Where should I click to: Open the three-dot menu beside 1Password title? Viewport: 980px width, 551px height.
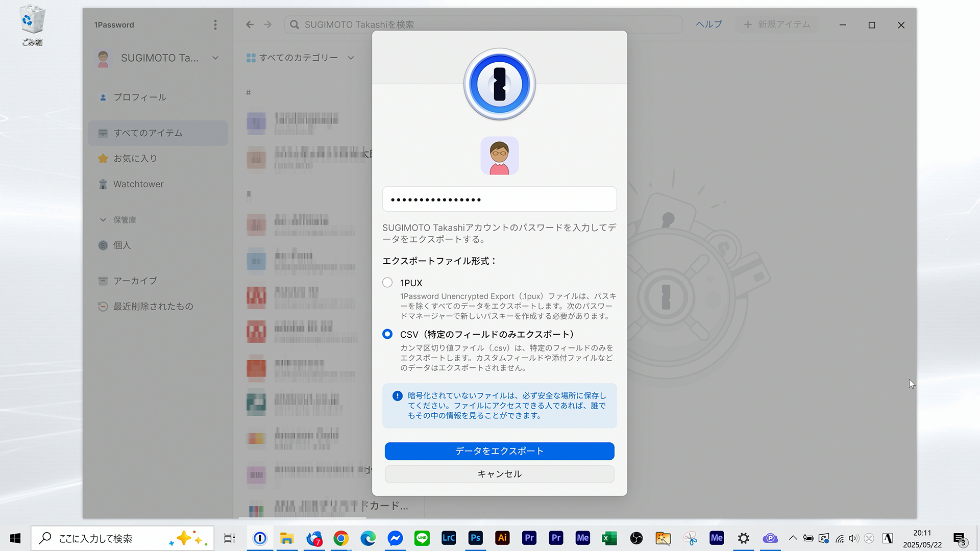215,25
